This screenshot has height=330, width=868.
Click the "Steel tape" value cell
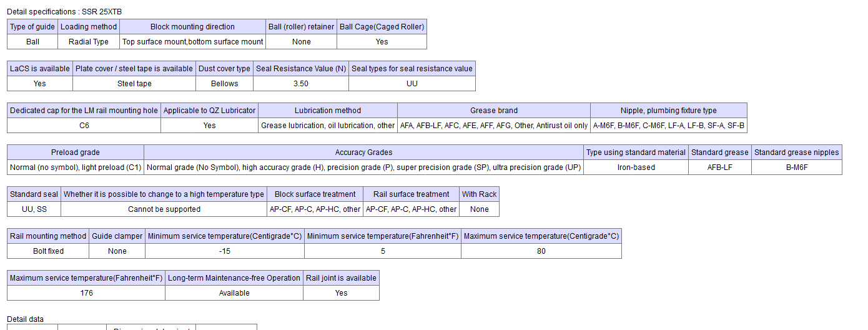click(134, 84)
